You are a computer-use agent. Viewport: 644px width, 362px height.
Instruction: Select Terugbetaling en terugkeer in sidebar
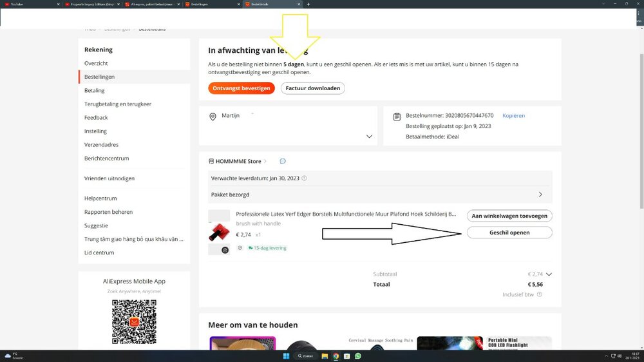coord(118,104)
